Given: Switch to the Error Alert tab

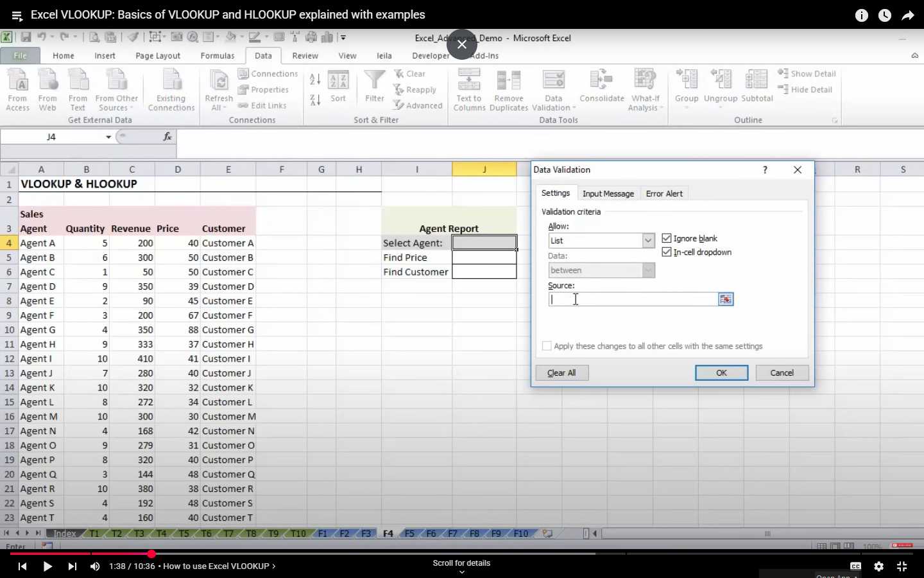Looking at the screenshot, I should [664, 193].
